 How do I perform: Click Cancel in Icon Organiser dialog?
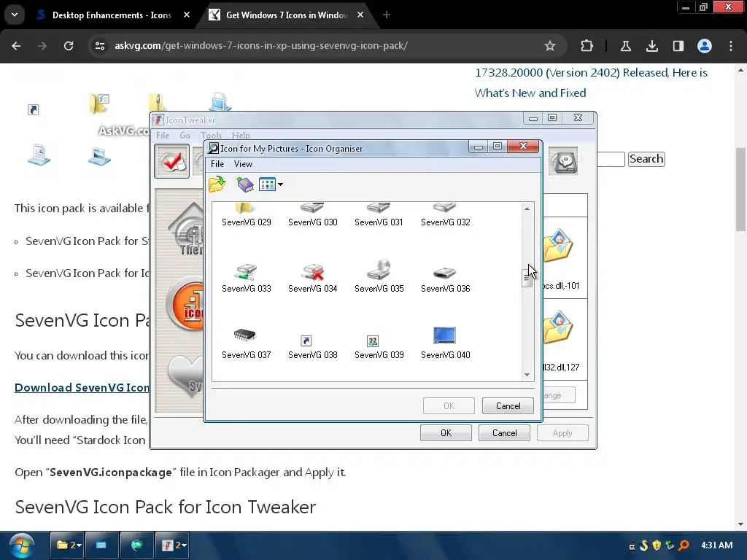pos(508,405)
